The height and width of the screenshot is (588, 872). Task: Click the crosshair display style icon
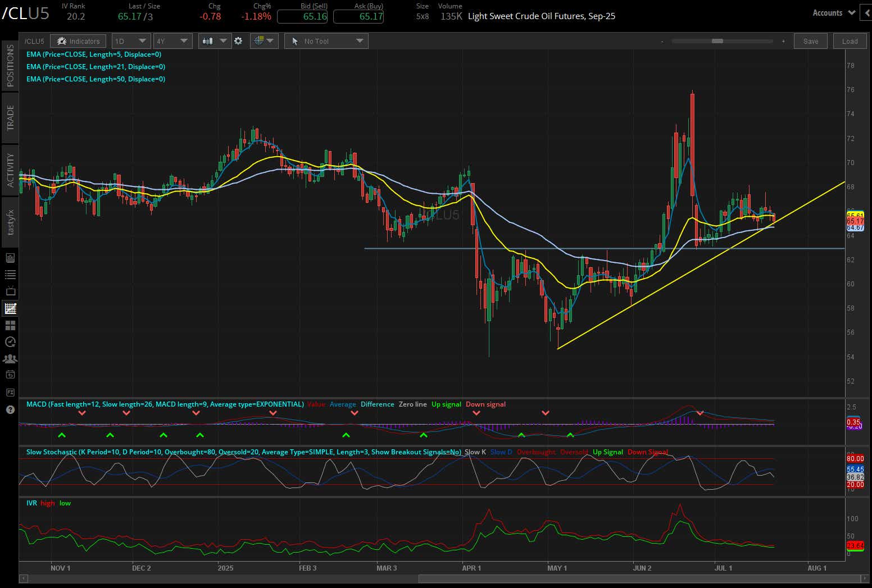(258, 40)
